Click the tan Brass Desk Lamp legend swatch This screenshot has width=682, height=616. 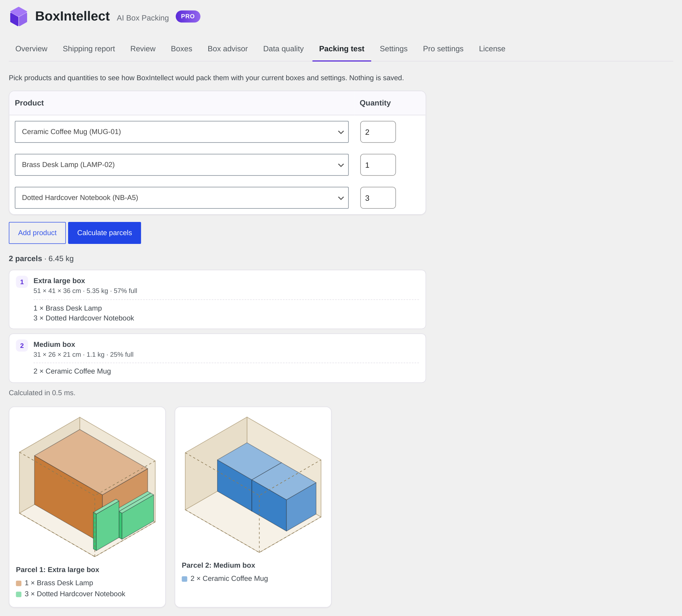tap(19, 583)
